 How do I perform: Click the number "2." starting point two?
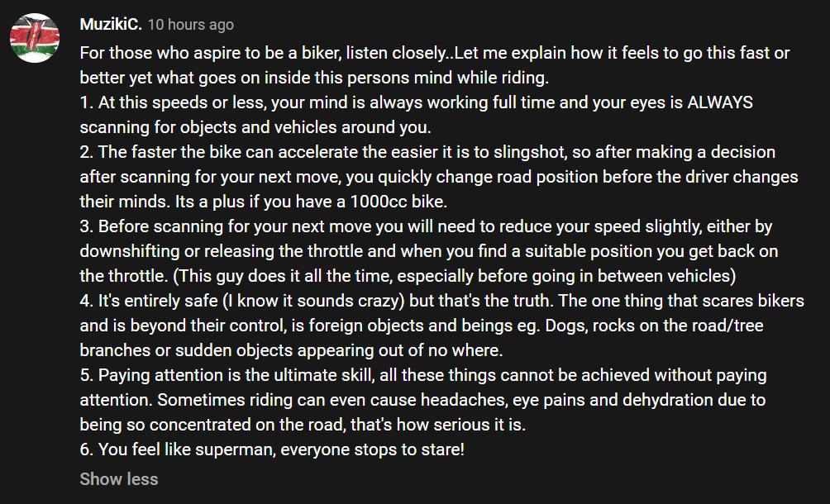[x=88, y=153]
